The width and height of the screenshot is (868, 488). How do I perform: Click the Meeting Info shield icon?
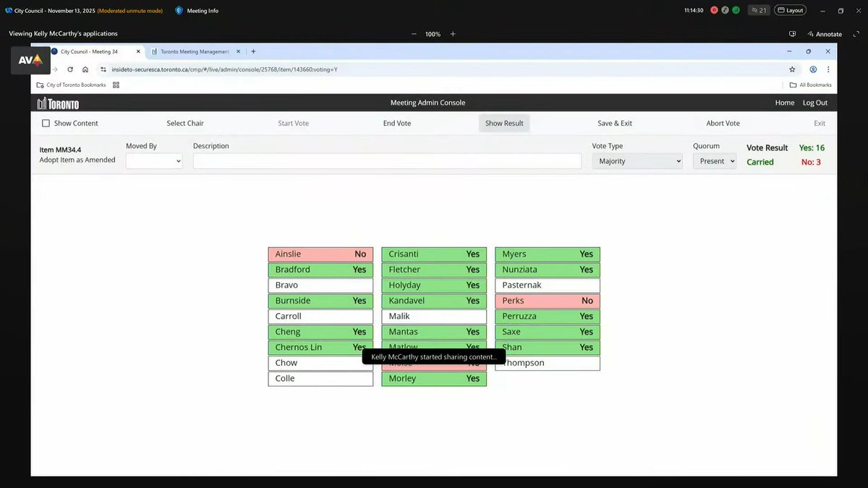179,11
